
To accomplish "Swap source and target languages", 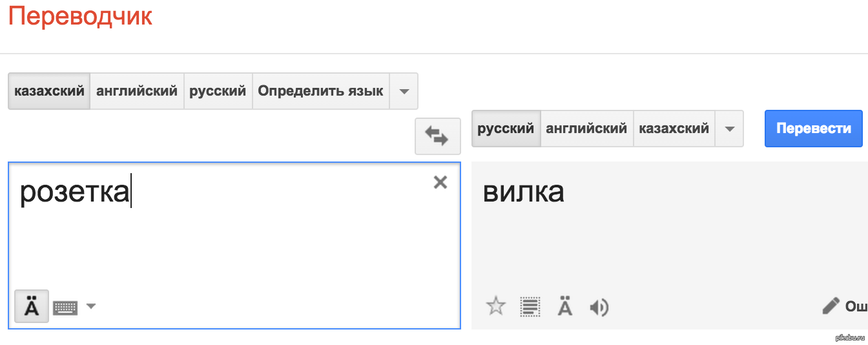I will pos(437,136).
